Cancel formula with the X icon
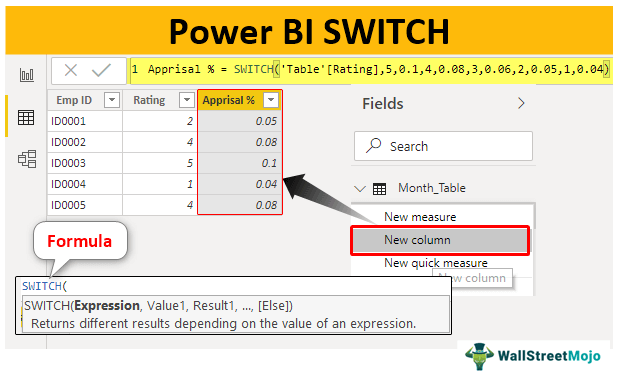This screenshot has width=619, height=374. (x=71, y=71)
